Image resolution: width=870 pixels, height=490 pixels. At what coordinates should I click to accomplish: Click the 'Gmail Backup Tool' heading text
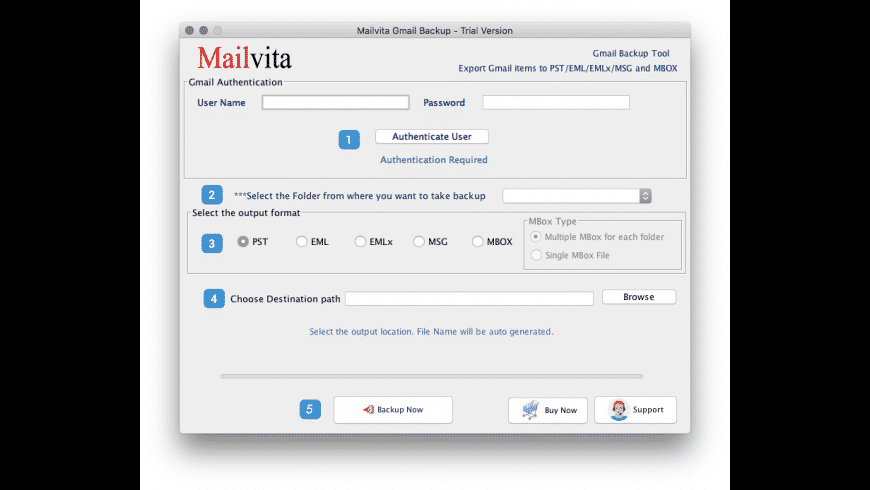tap(631, 53)
